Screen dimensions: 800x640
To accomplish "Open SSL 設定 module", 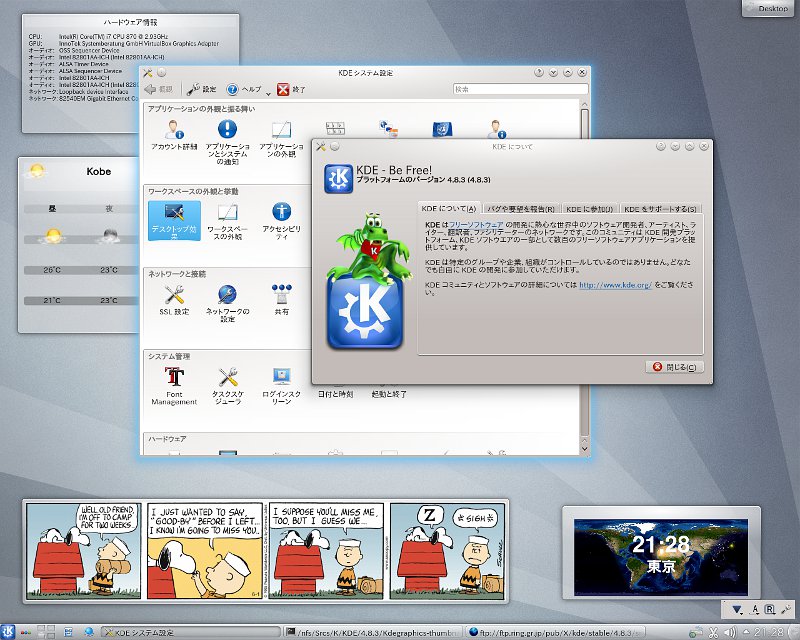I will coord(174,300).
